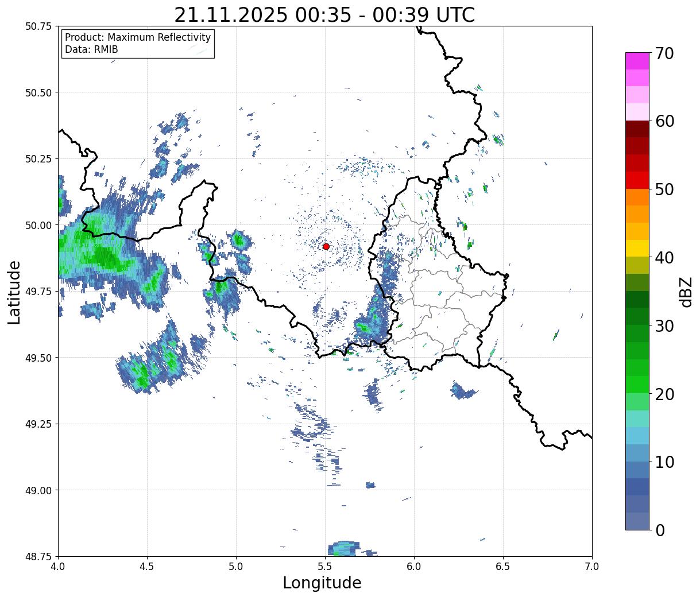The image size is (700, 597).
Task: Click the colorbar tick label 30
Action: coord(664,325)
